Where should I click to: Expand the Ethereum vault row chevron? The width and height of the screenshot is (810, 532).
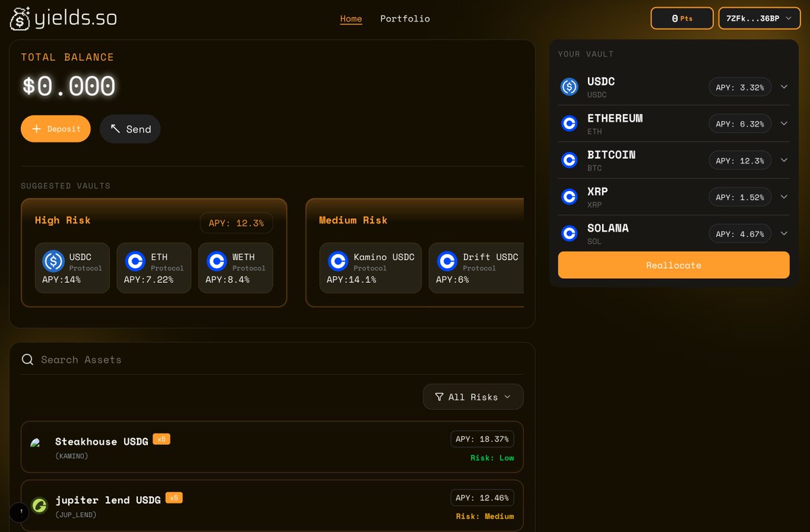pos(784,124)
